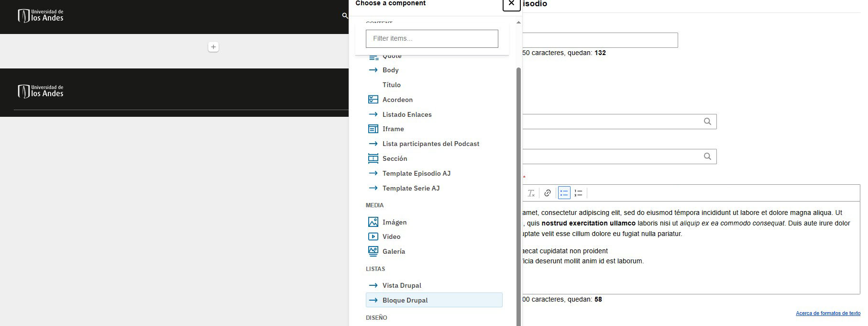Choose the Lista participantes del Podcast label

[431, 144]
